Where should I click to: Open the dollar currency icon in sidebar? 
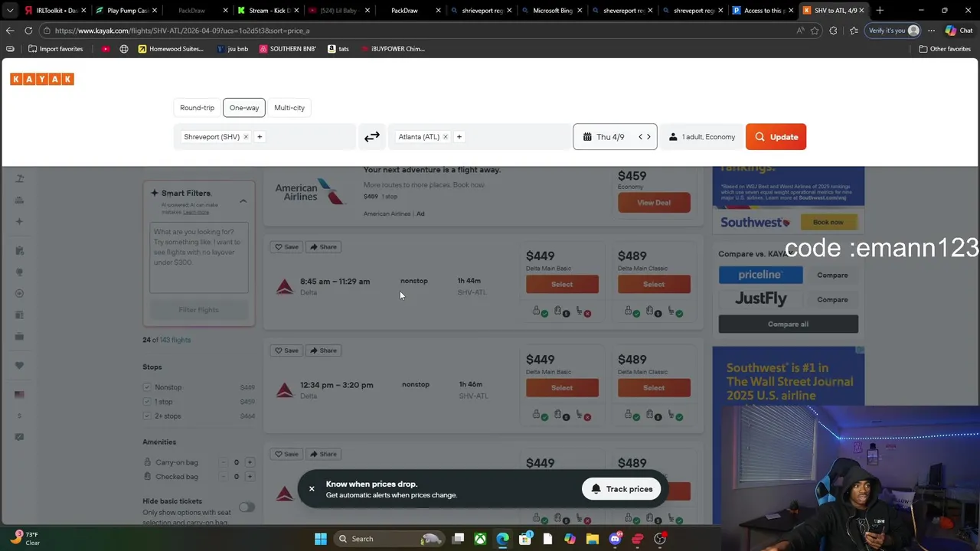click(19, 416)
